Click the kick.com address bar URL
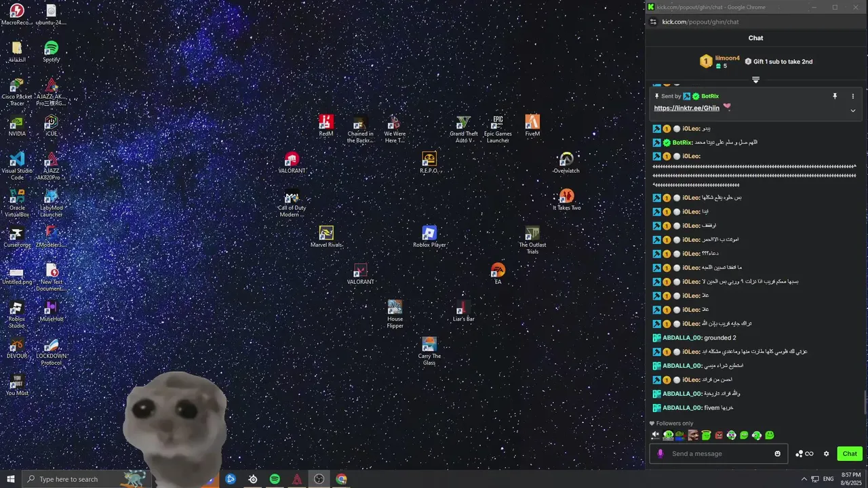Image resolution: width=868 pixels, height=488 pixels. (x=701, y=22)
